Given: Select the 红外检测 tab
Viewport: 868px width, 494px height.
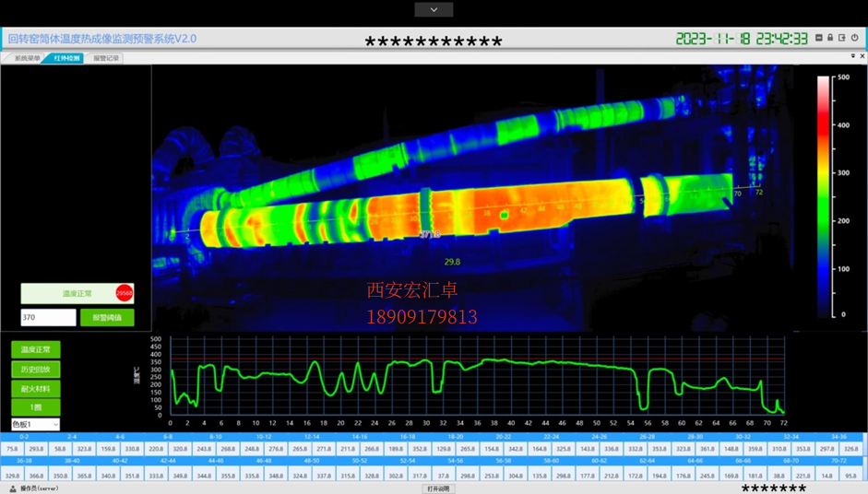Looking at the screenshot, I should click(x=65, y=58).
